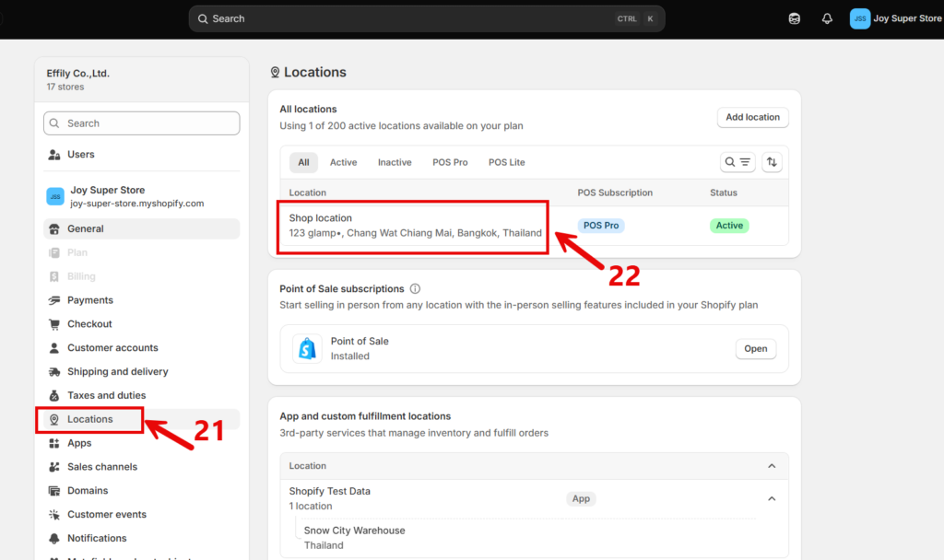Image resolution: width=944 pixels, height=560 pixels.
Task: Click the top global Search field
Action: tap(427, 18)
